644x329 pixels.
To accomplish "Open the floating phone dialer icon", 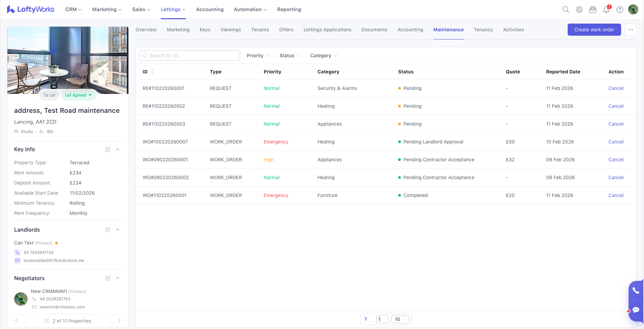I will [636, 290].
